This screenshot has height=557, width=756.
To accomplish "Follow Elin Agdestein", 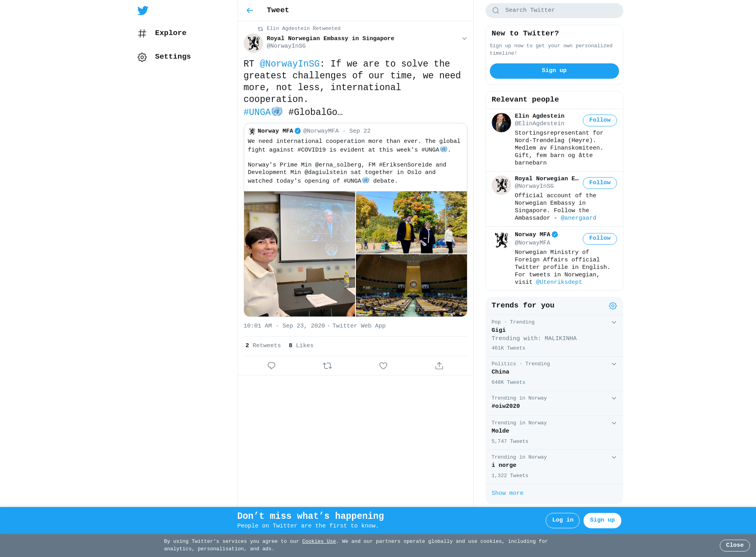I will pyautogui.click(x=600, y=120).
